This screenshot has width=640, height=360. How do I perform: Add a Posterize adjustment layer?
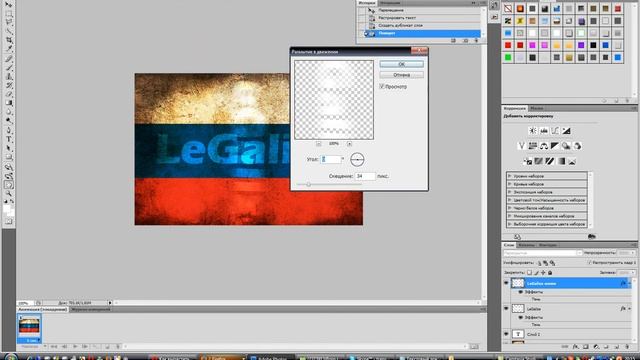pos(539,161)
